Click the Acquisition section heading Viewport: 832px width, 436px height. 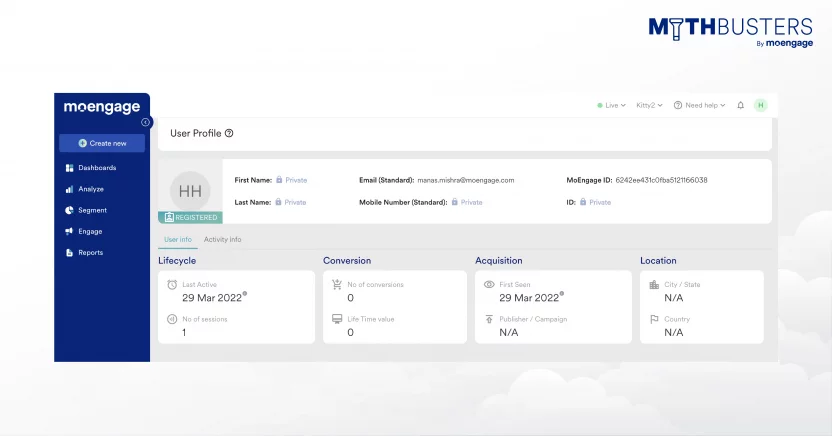pos(499,261)
